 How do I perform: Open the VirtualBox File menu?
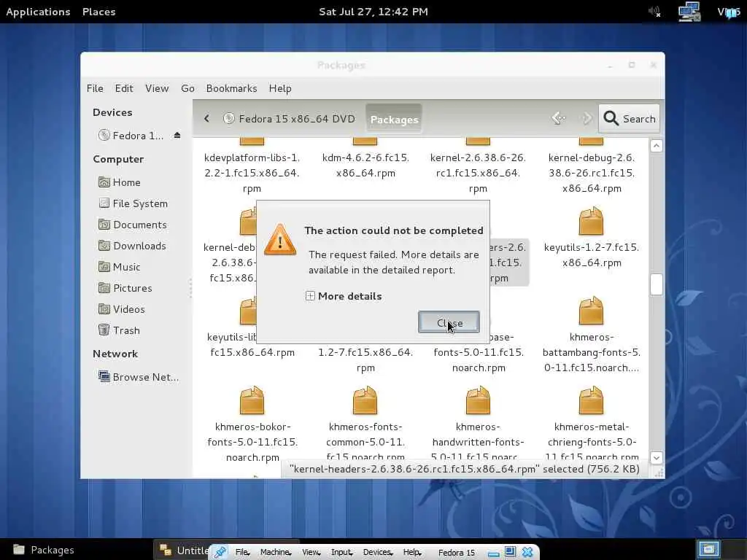click(242, 553)
